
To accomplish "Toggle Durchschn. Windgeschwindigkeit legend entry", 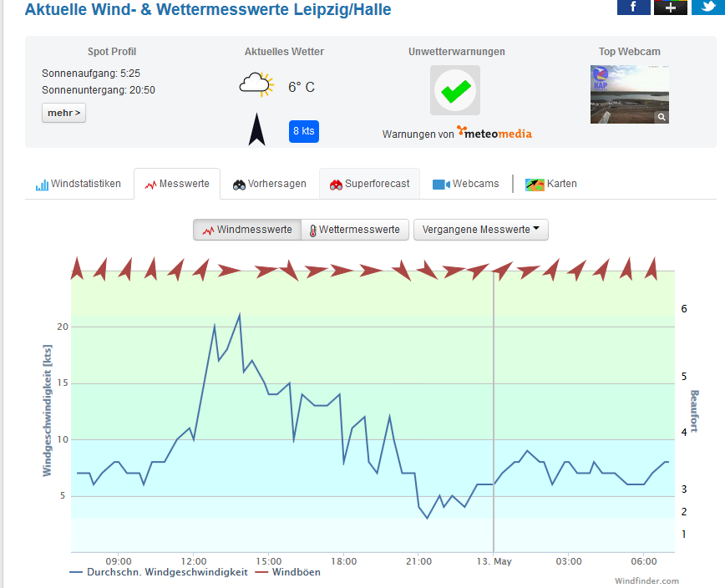I will [159, 572].
